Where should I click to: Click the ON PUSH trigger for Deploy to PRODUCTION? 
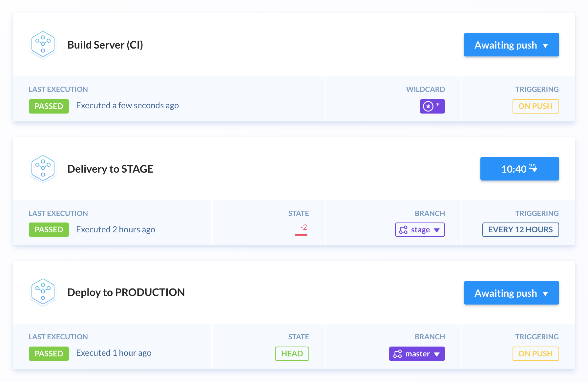[x=535, y=354]
